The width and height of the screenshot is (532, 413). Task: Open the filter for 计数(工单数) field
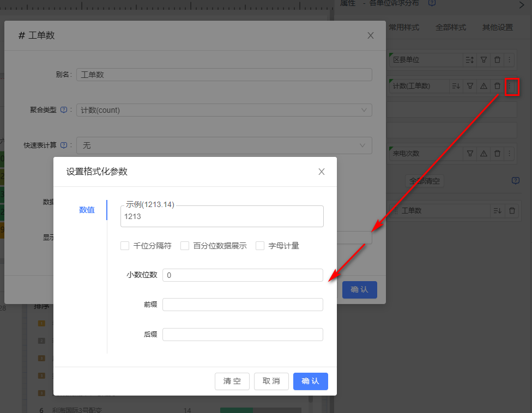(470, 86)
